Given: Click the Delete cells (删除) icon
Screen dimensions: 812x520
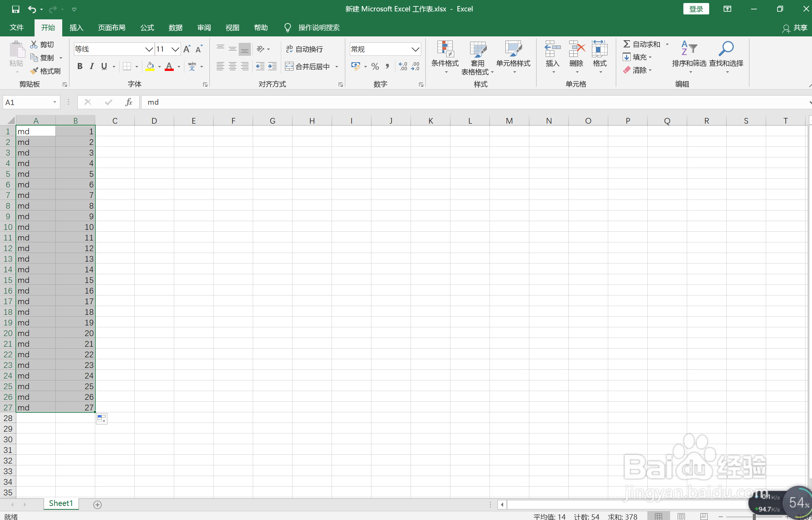Looking at the screenshot, I should click(576, 49).
